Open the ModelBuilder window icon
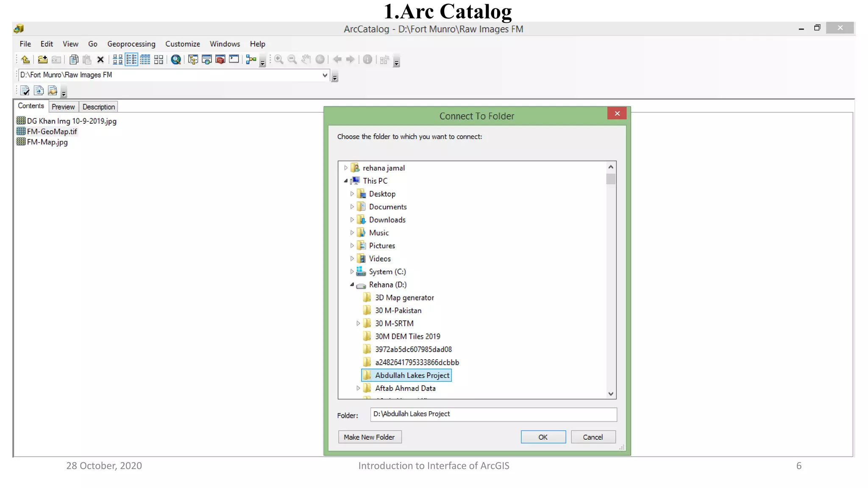The height and width of the screenshot is (488, 868). click(x=251, y=60)
